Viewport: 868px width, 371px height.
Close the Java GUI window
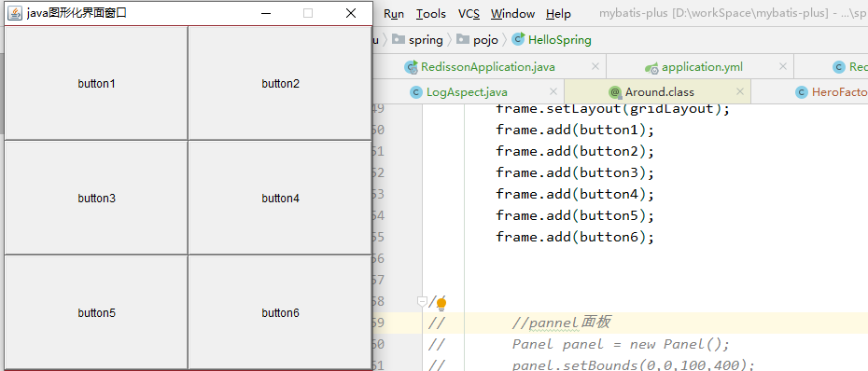(x=350, y=13)
